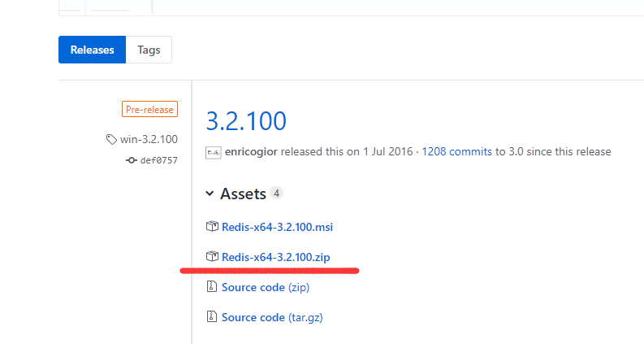Image resolution: width=644 pixels, height=344 pixels.
Task: Click package icon beside Redis-x64-3.2.100.zip
Action: point(212,256)
